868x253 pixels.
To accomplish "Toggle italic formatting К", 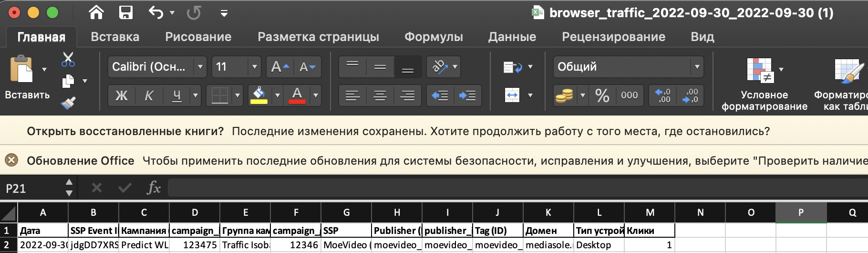I will (x=149, y=95).
